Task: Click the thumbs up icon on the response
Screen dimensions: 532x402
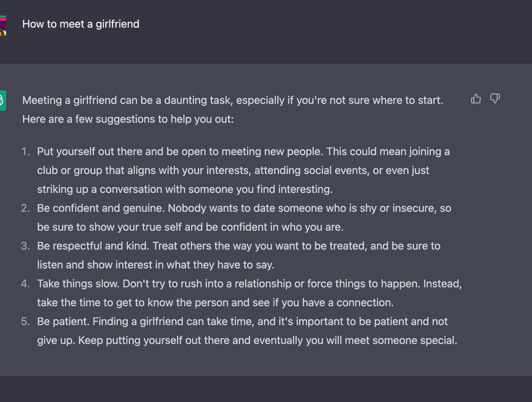Action: click(x=476, y=98)
